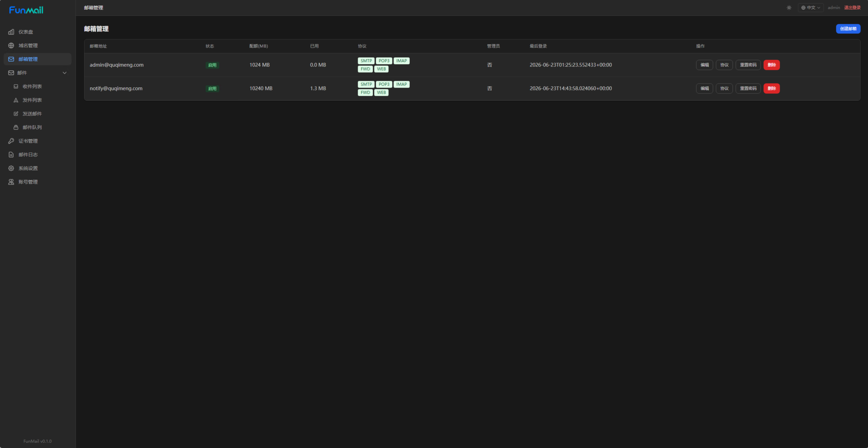
Task: Click POP3 tag in admin@quqimeng.com row
Action: pyautogui.click(x=384, y=61)
